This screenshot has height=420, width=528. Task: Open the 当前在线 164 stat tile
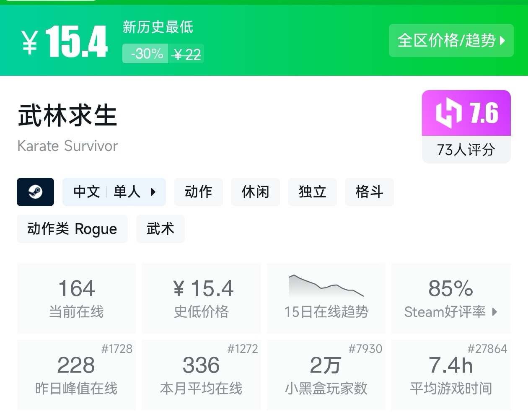coord(76,298)
